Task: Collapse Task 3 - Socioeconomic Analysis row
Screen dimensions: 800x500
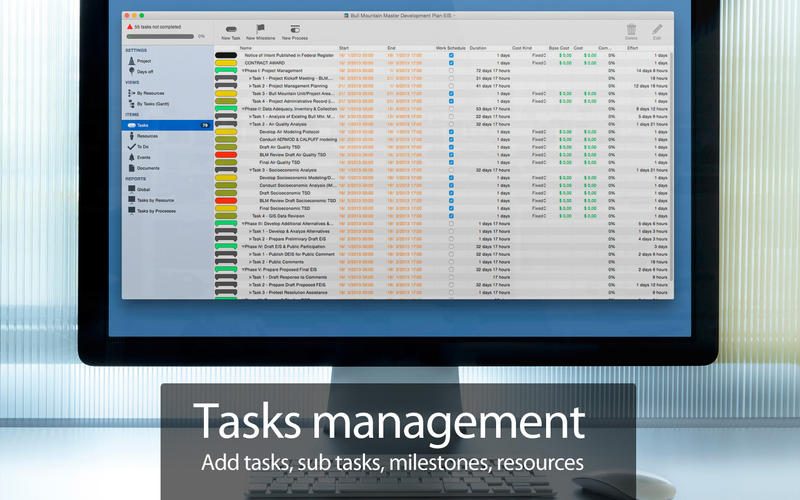Action: coord(250,170)
